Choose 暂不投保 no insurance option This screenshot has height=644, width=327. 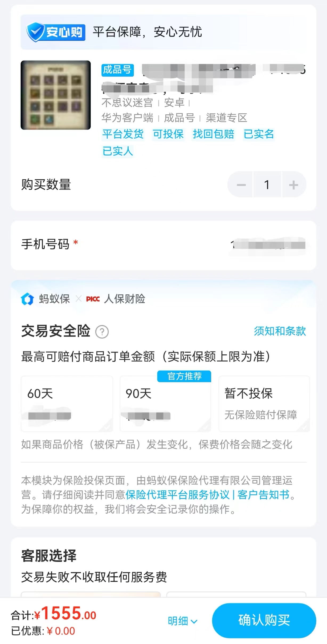tap(264, 403)
